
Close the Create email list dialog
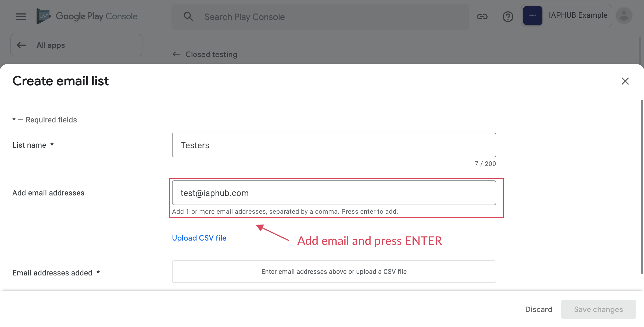(625, 81)
